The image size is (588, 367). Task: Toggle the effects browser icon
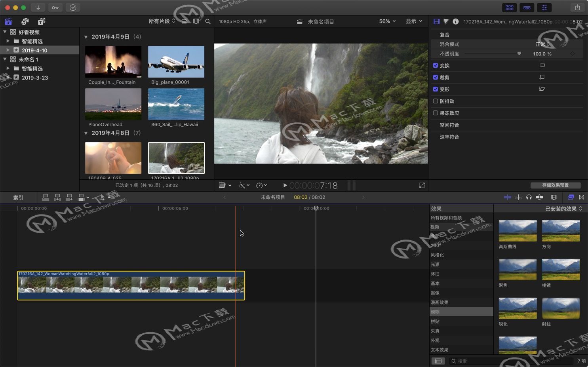[x=571, y=197]
